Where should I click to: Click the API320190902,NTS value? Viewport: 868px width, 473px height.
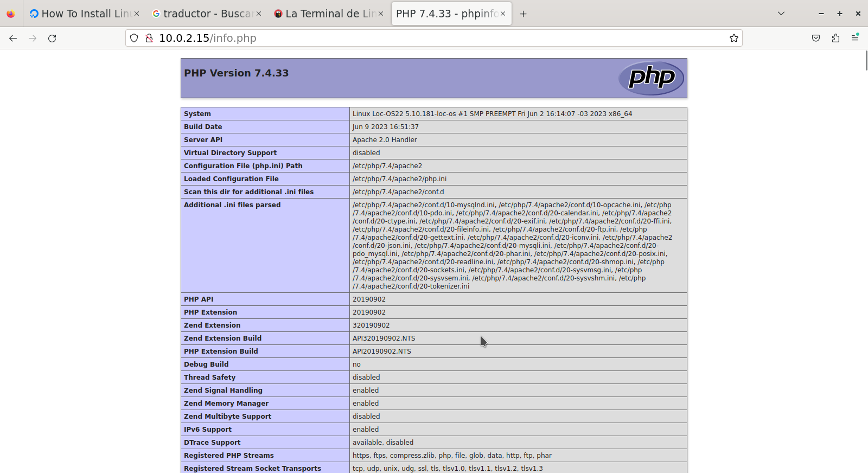coord(384,338)
